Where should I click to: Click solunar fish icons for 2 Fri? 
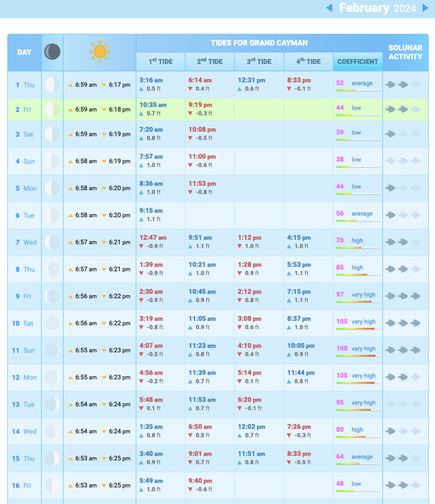pyautogui.click(x=403, y=109)
